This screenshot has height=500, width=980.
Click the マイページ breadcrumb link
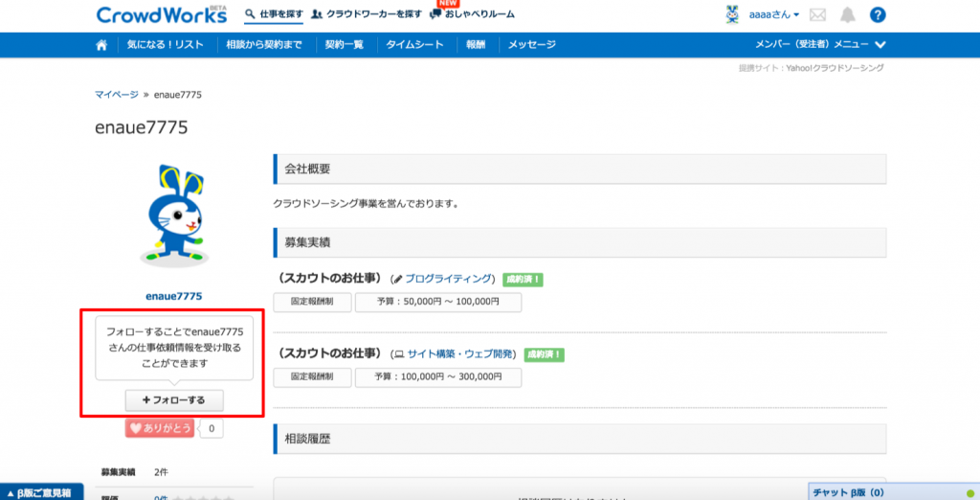[116, 94]
